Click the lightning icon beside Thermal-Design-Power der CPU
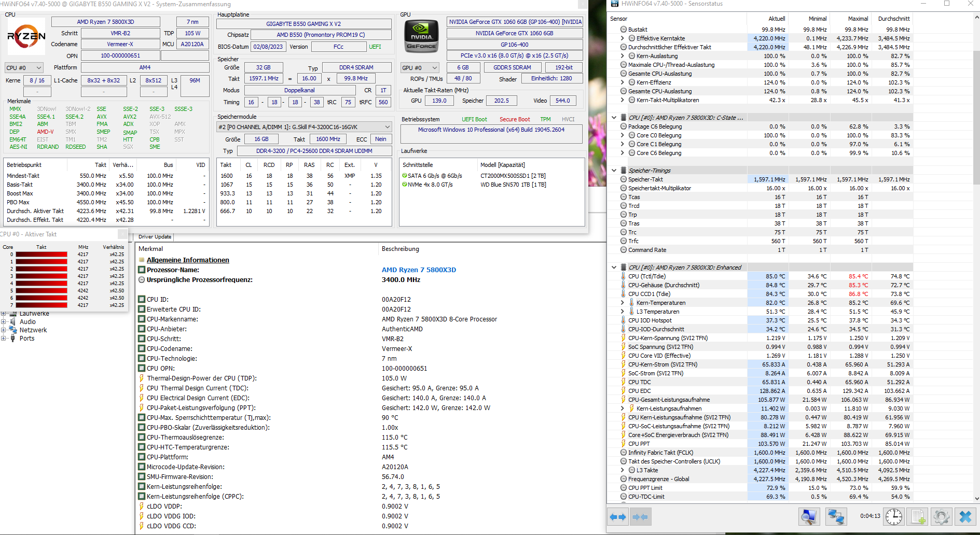Viewport: 980px width, 535px height. coord(142,378)
